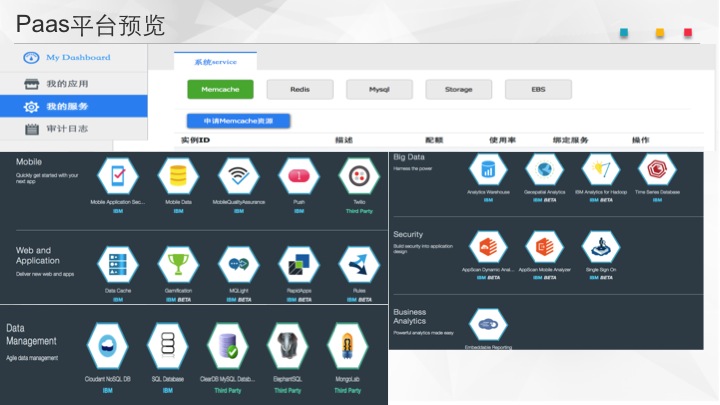Open the AppScan Dynamic Analyzer icon
This screenshot has width=720, height=405.
tap(488, 247)
